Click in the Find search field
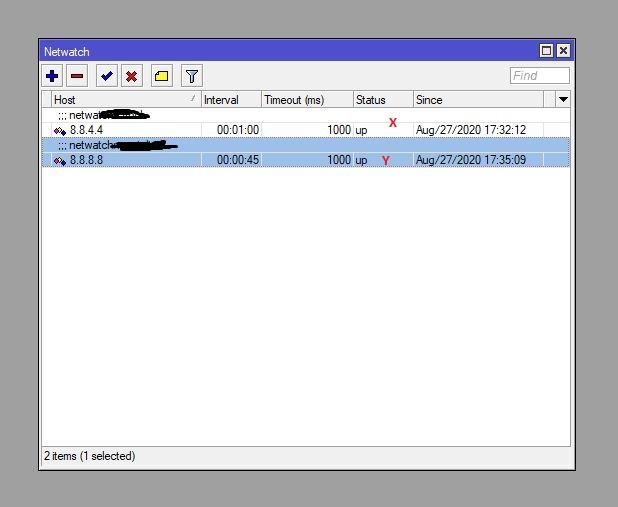Viewport: 618px width, 507px height. [x=539, y=76]
